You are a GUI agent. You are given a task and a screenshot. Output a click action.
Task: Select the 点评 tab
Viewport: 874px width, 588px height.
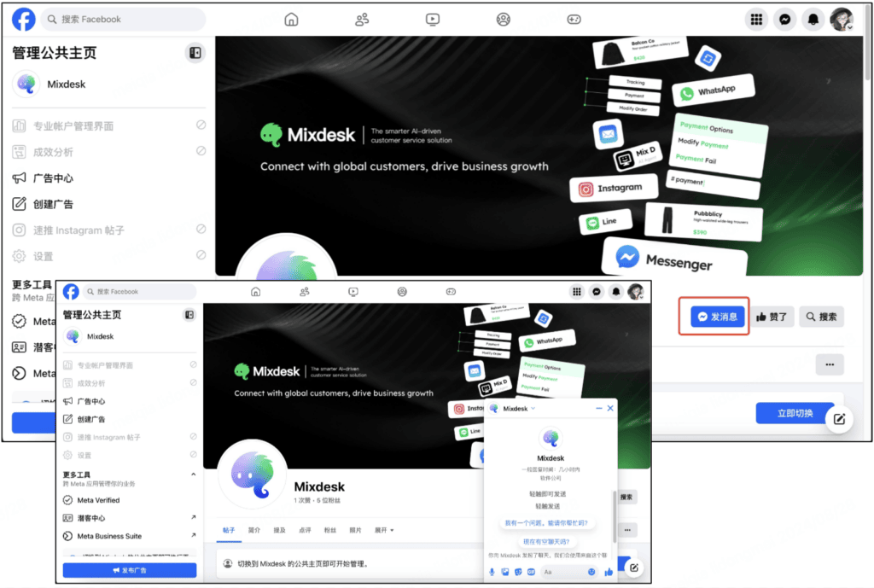305,530
